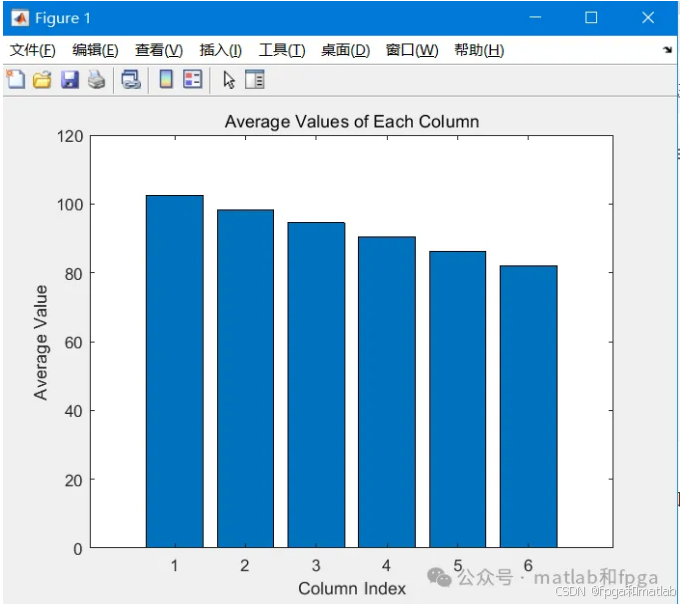Screen dimensions: 684x605
Task: Select the bar above column index 1
Action: [x=175, y=371]
